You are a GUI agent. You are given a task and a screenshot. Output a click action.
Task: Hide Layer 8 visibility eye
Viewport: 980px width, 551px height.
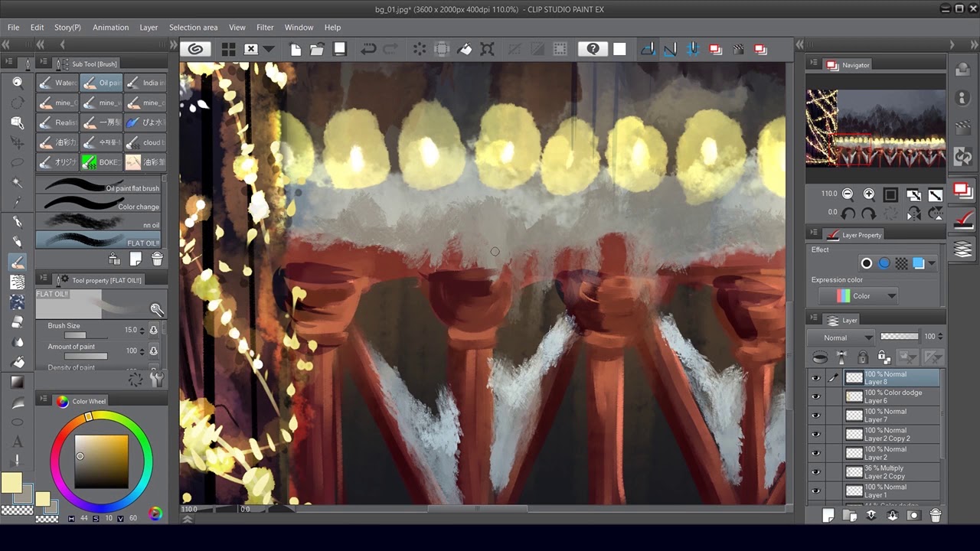coord(815,378)
